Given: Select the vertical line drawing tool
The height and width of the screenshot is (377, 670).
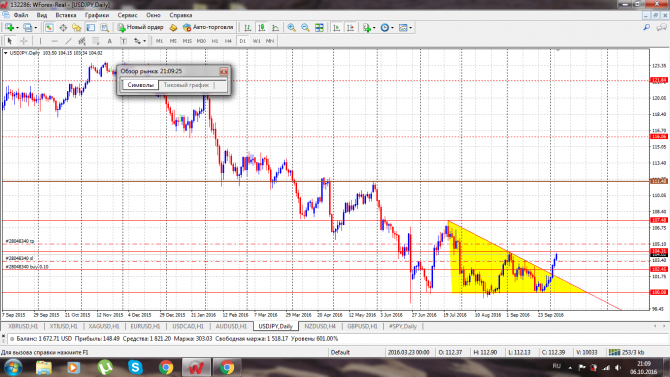Looking at the screenshot, I should click(x=40, y=41).
